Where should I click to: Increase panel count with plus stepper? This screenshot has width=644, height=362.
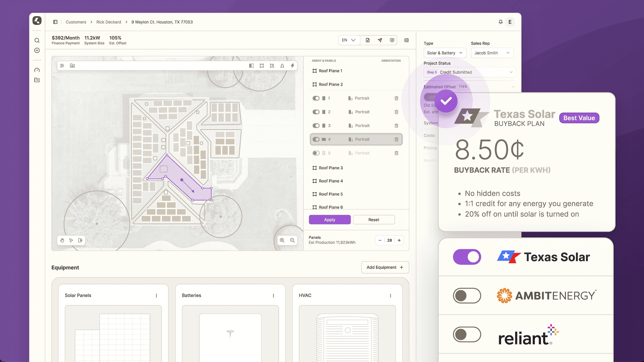tap(399, 240)
